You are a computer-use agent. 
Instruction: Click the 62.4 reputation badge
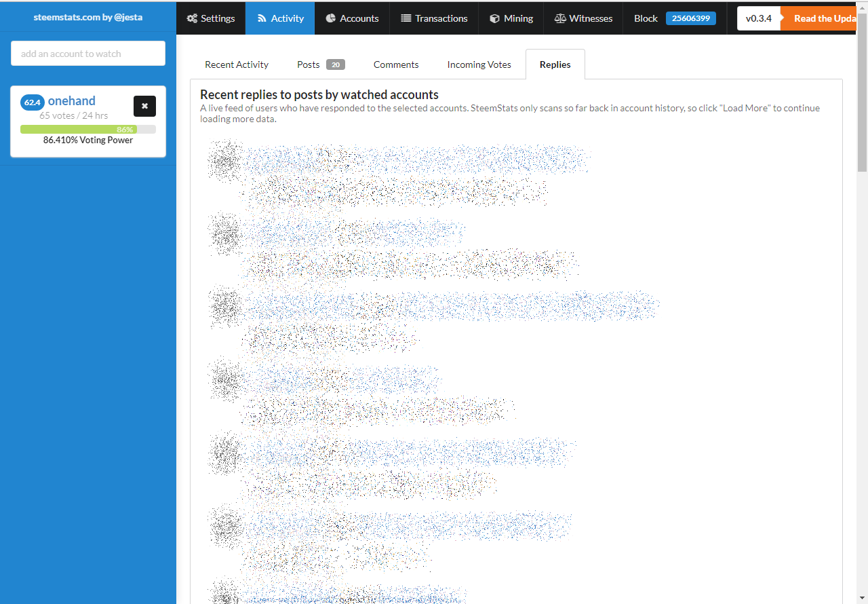33,102
